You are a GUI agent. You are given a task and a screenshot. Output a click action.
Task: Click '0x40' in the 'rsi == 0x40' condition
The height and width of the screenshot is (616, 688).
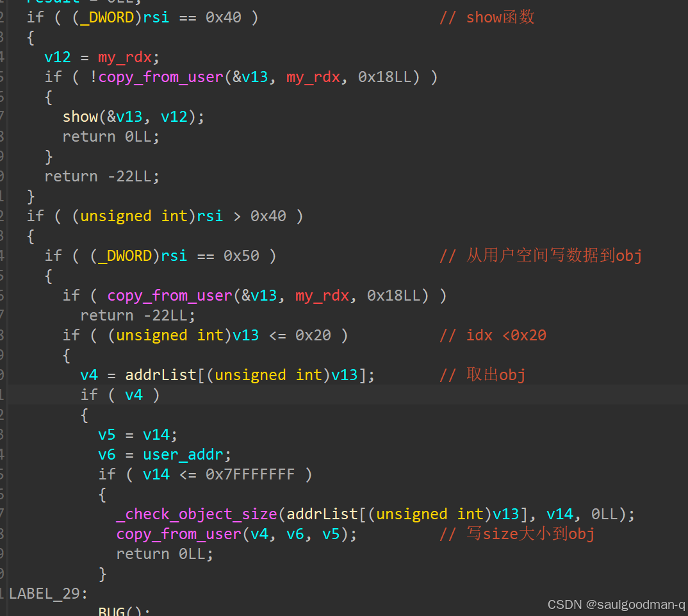tap(224, 17)
